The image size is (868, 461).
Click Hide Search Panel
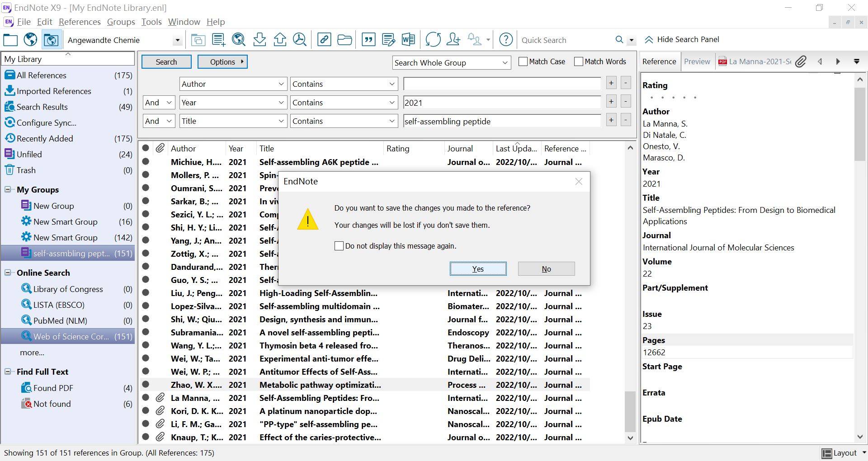click(682, 39)
